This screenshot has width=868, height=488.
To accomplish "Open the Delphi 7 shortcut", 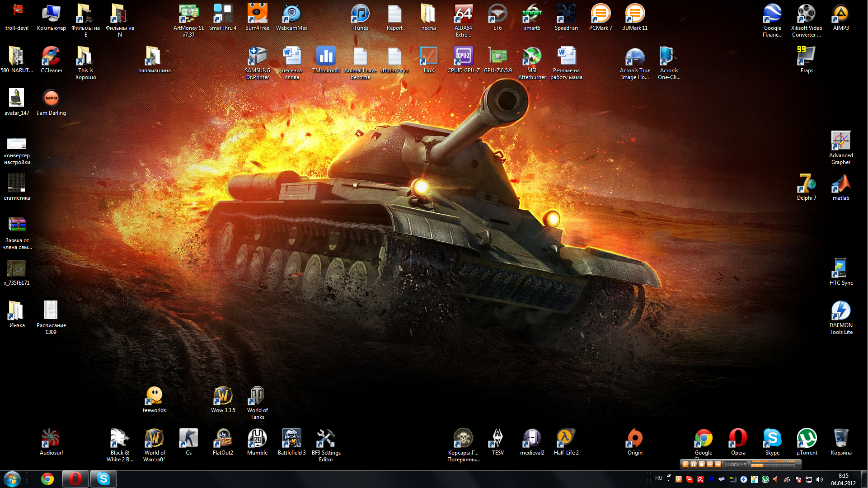I will pos(807,188).
